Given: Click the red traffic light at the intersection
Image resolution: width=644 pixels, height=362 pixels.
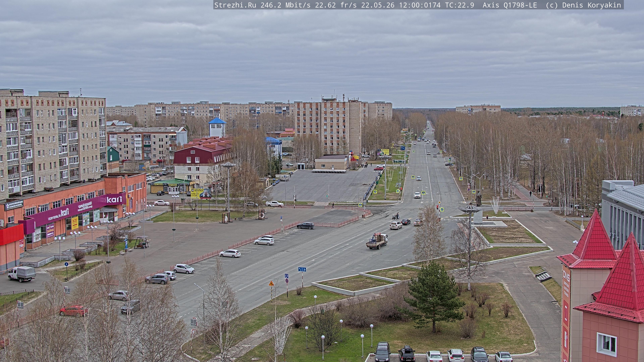Looking at the screenshot, I should [437, 207].
